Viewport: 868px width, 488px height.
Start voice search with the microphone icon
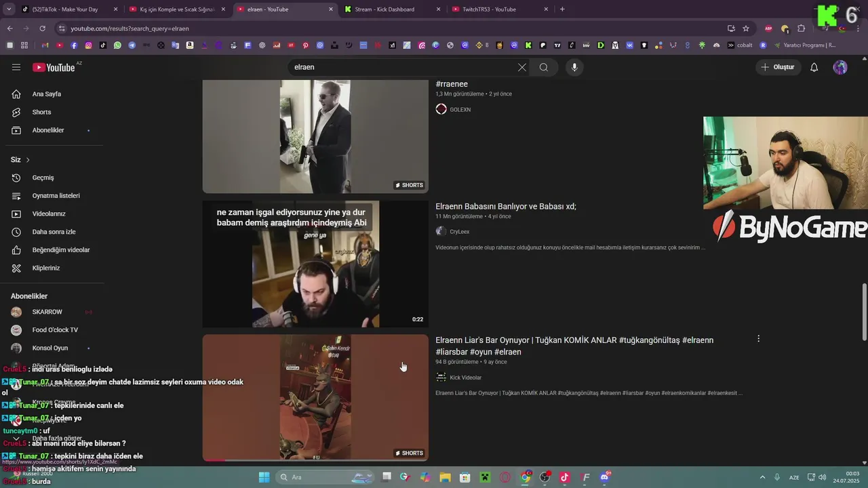(574, 67)
